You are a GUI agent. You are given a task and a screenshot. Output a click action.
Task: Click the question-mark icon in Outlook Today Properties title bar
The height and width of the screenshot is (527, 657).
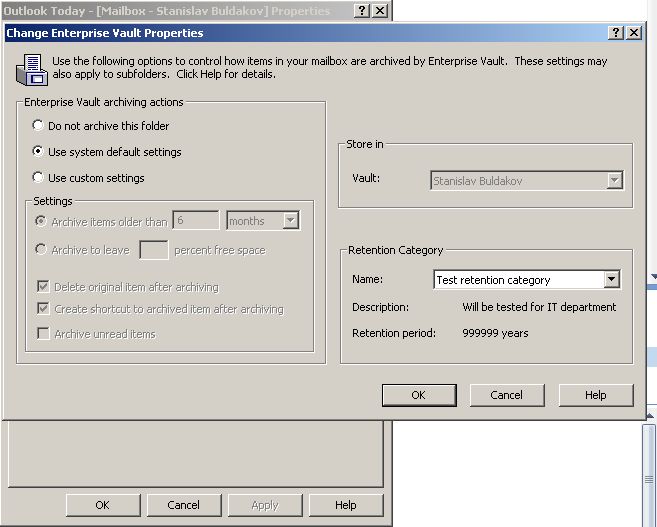click(361, 10)
